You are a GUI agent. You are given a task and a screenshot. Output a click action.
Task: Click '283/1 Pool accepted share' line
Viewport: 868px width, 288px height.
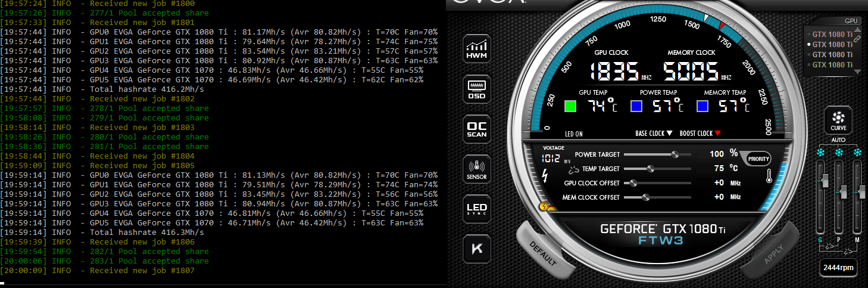(149, 261)
